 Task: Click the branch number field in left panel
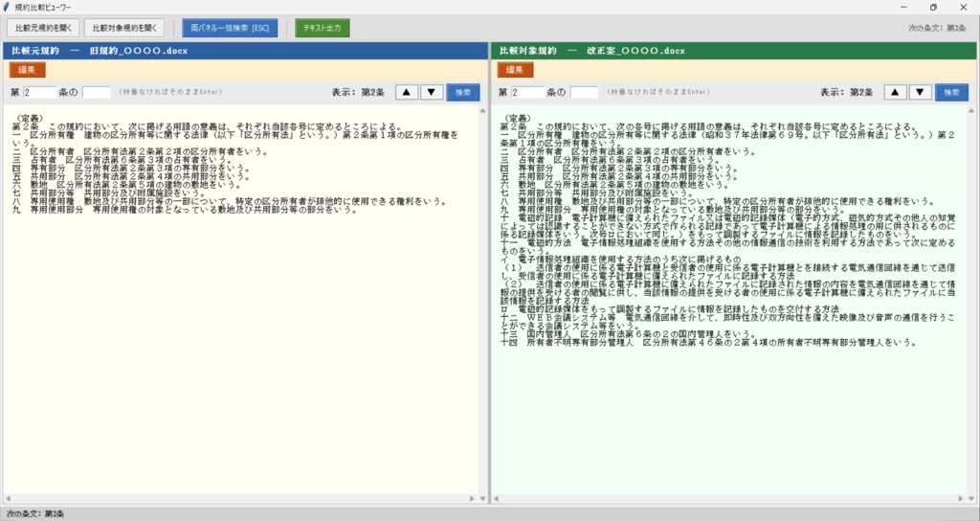(97, 93)
